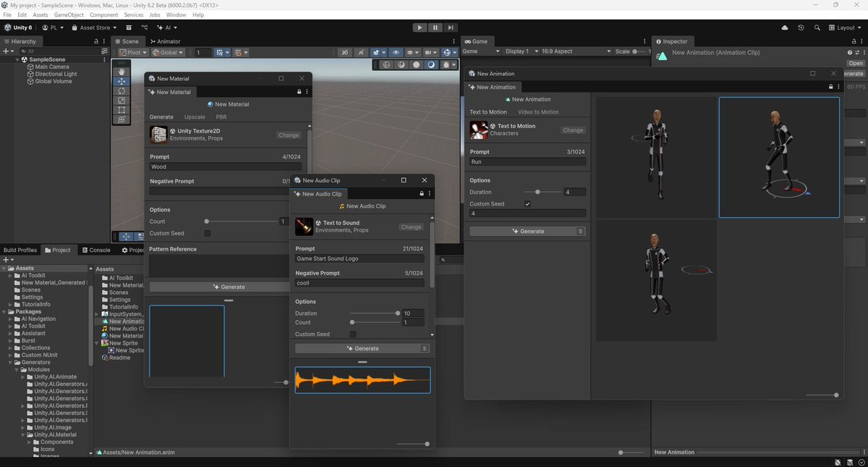The width and height of the screenshot is (868, 467).
Task: Select the Rect Transform tool
Action: [121, 109]
